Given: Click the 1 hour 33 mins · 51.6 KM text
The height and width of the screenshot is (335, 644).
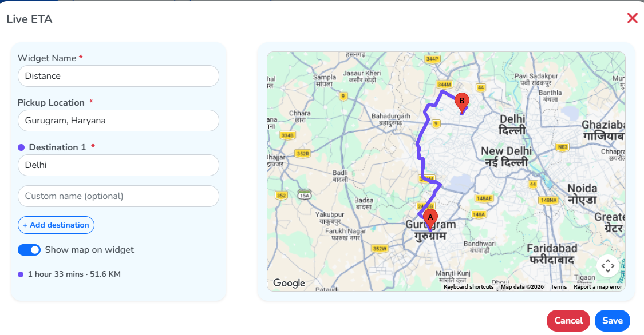Looking at the screenshot, I should click(x=74, y=274).
